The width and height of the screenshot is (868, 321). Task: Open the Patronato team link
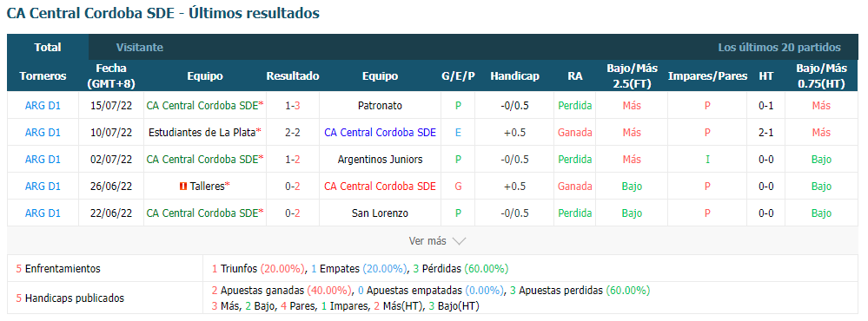pyautogui.click(x=380, y=106)
